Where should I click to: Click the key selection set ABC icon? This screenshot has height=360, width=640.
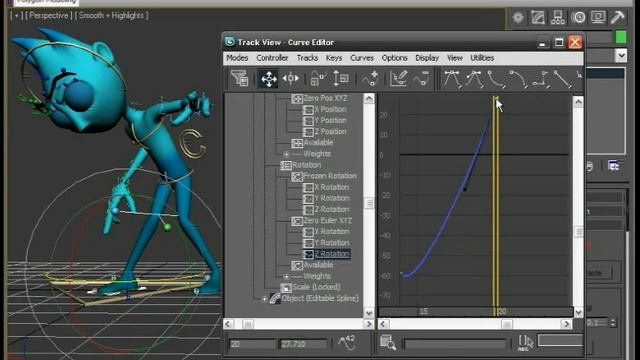525,342
